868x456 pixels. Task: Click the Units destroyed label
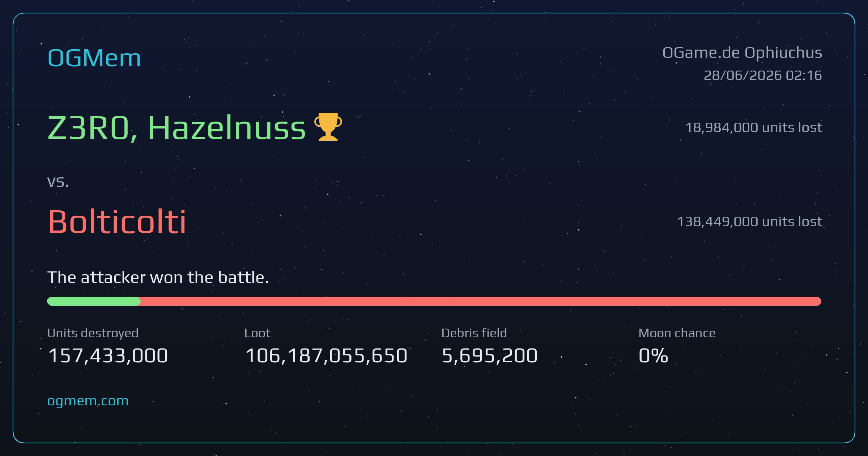click(93, 333)
